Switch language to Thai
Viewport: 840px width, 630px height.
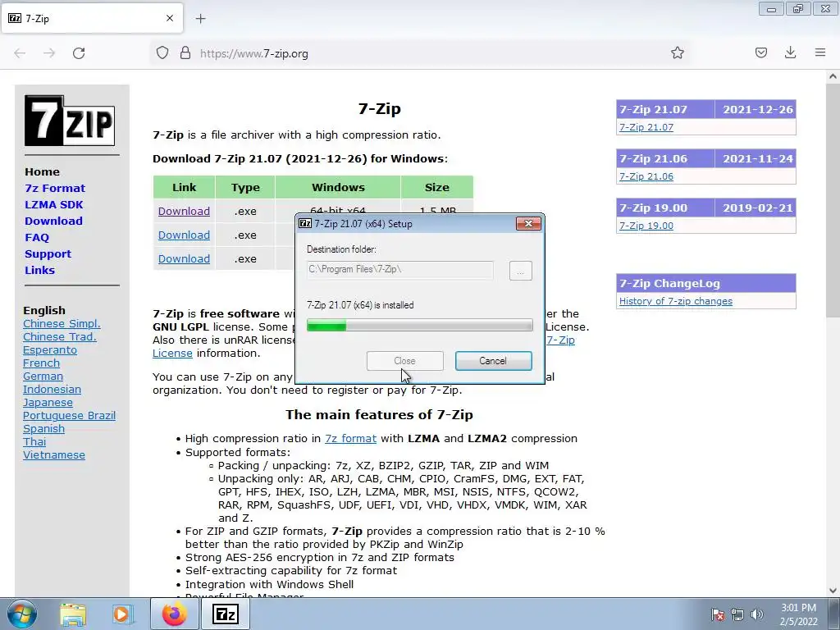[x=34, y=442]
